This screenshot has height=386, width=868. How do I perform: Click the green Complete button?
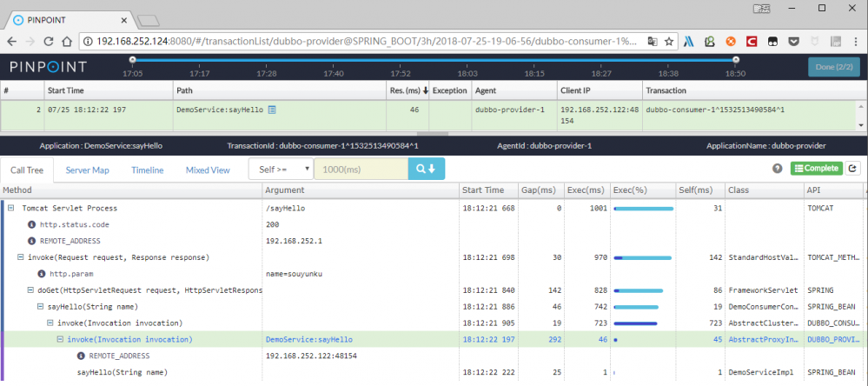click(816, 169)
